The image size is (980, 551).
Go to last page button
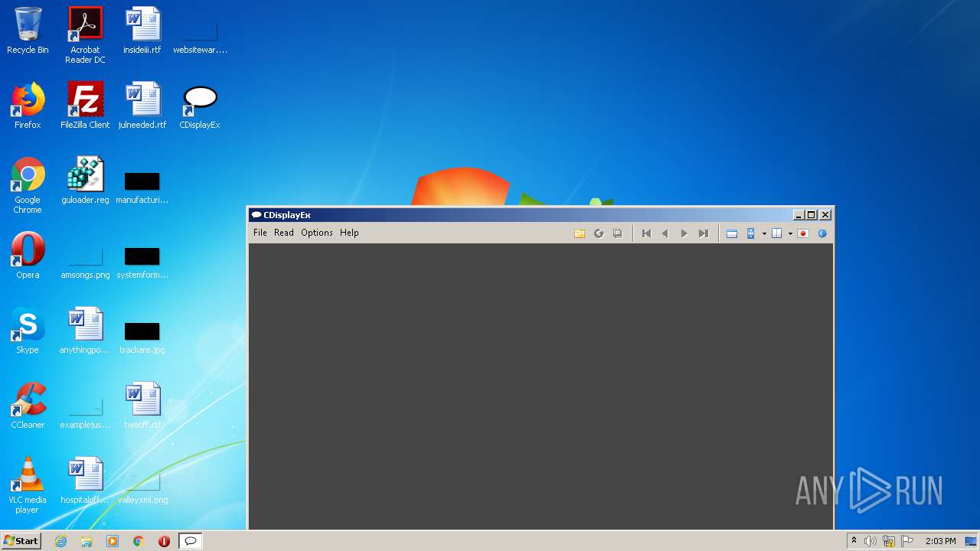coord(704,233)
